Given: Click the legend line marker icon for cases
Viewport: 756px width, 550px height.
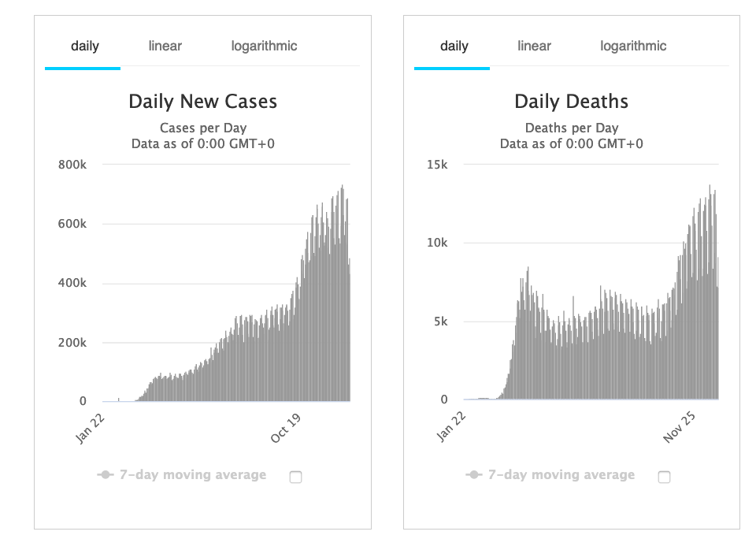Looking at the screenshot, I should [x=105, y=475].
